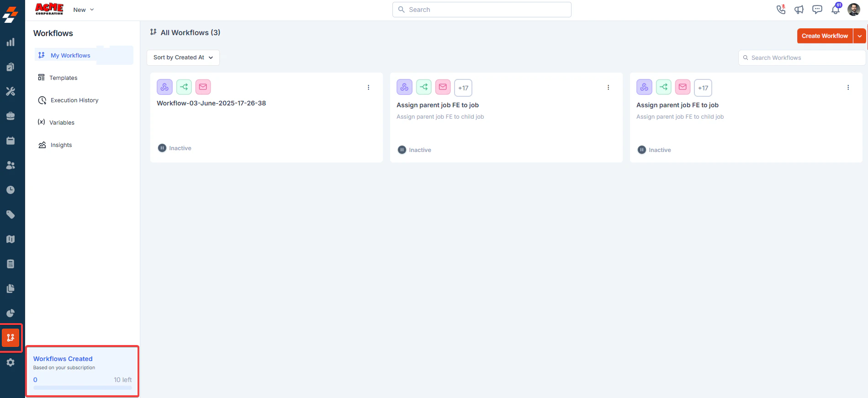868x398 pixels.
Task: Focus the Search Workflows input field
Action: (802, 58)
